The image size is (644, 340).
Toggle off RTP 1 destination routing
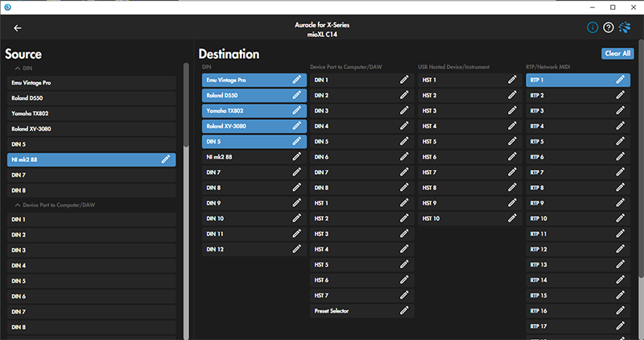pos(578,80)
